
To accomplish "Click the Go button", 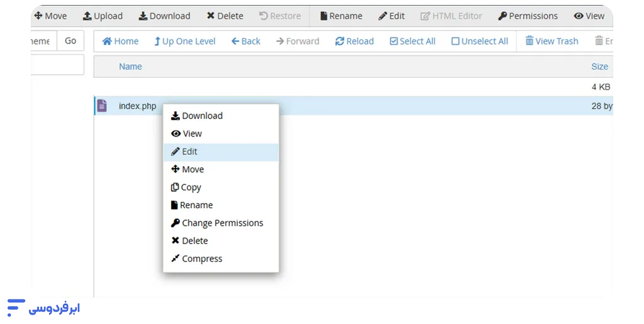I will pyautogui.click(x=70, y=41).
